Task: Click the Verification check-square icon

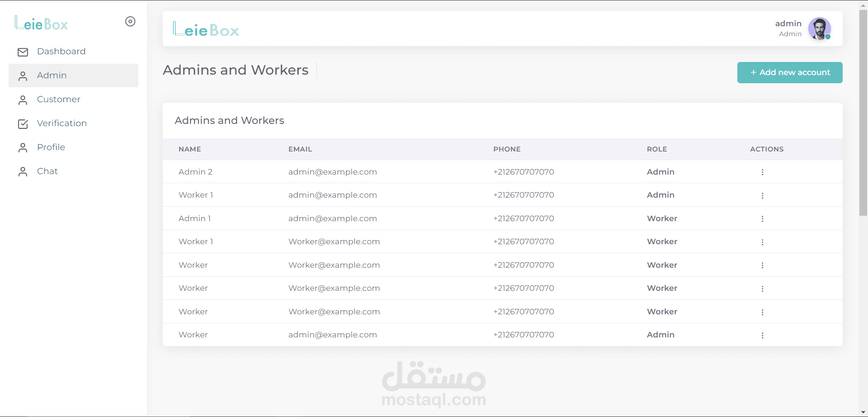Action: click(23, 124)
